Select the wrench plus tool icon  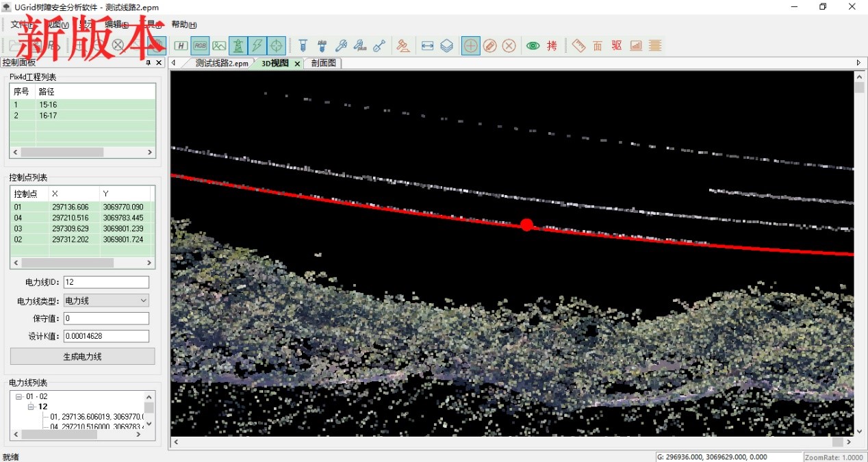(x=360, y=46)
